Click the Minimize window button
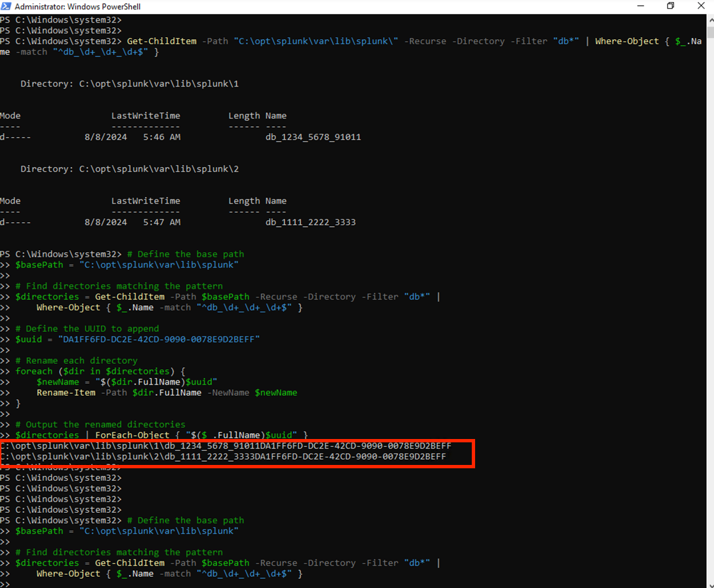 (640, 6)
